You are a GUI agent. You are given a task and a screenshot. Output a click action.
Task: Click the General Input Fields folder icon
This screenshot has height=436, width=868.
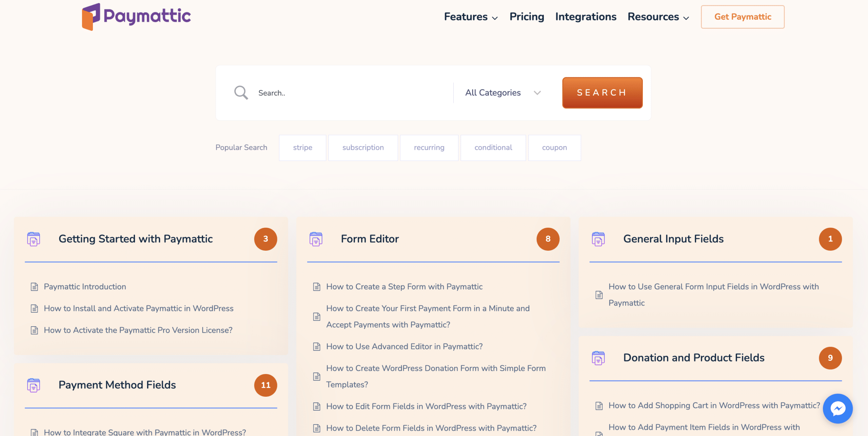coord(598,239)
